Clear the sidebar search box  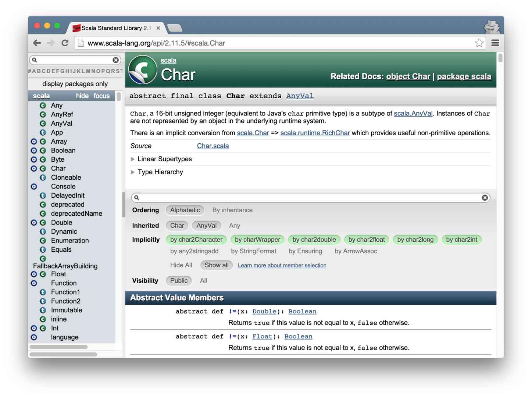point(116,60)
